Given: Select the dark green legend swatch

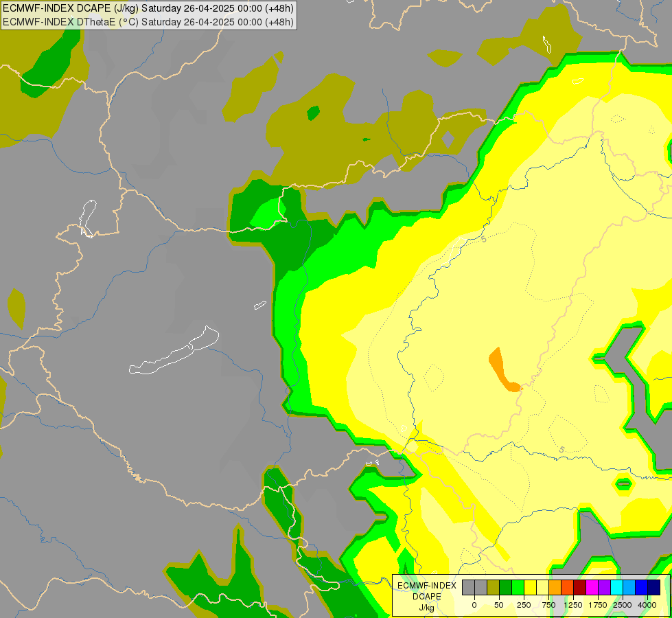Looking at the screenshot, I should [505, 587].
